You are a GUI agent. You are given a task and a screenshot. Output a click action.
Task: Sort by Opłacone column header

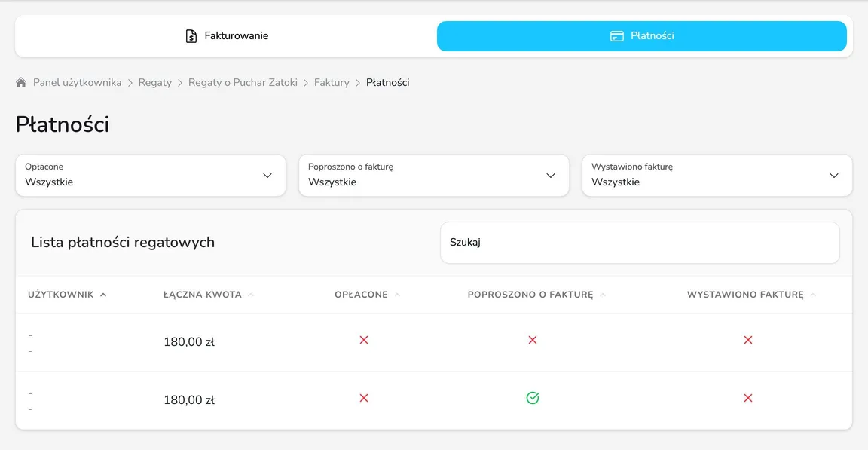point(367,295)
